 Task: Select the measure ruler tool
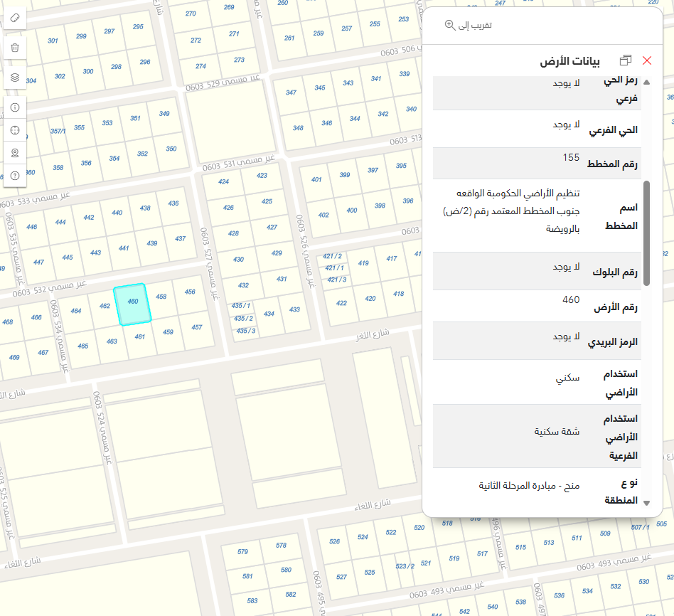click(x=15, y=18)
